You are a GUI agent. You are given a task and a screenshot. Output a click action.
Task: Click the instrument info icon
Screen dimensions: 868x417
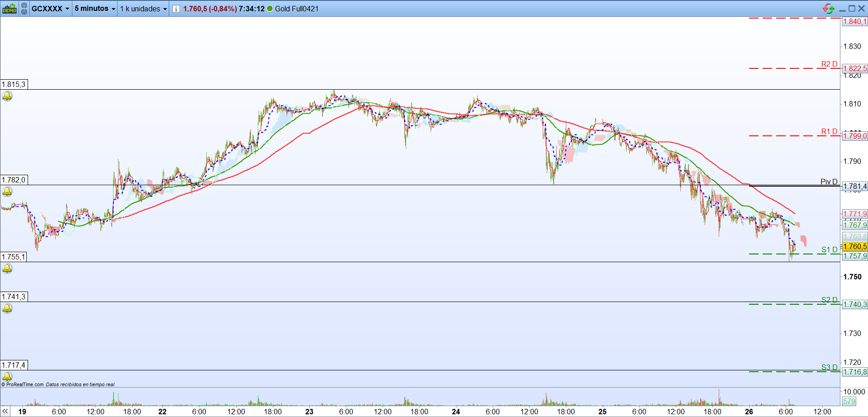point(176,9)
